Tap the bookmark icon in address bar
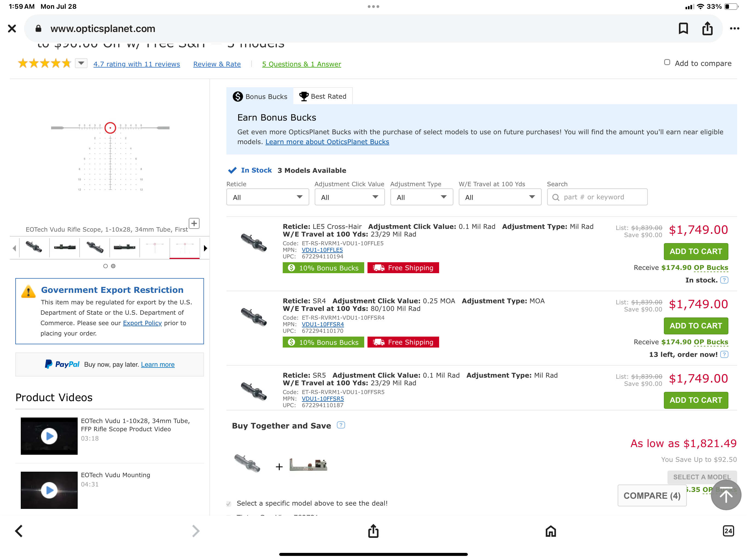 [683, 28]
